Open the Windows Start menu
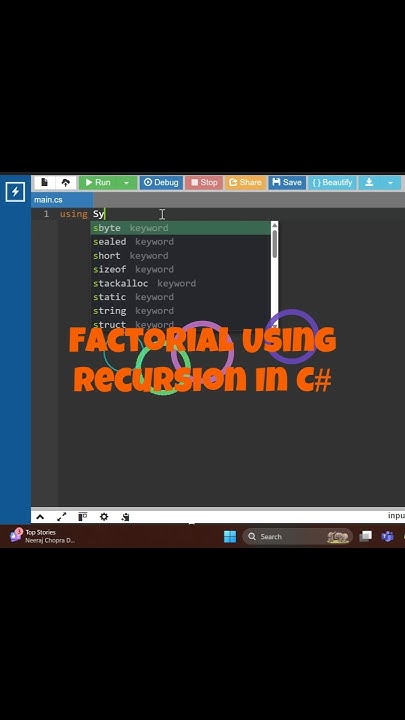Image resolution: width=405 pixels, height=720 pixels. coord(230,536)
